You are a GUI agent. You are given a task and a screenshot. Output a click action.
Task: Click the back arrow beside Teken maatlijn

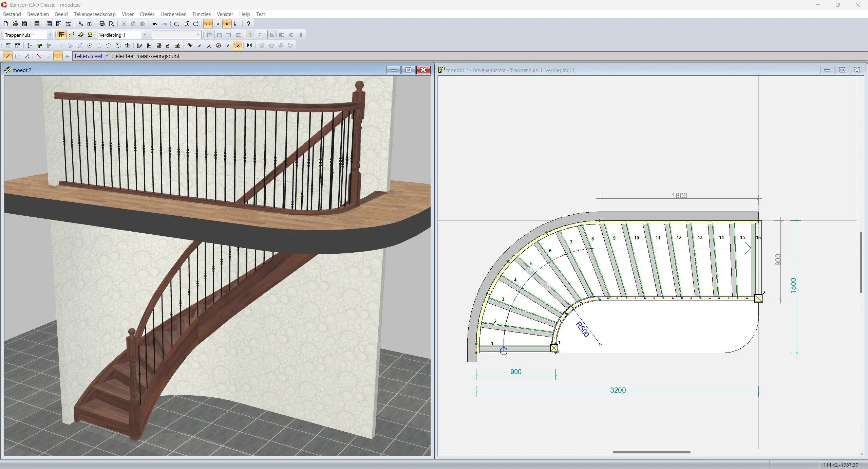click(68, 56)
